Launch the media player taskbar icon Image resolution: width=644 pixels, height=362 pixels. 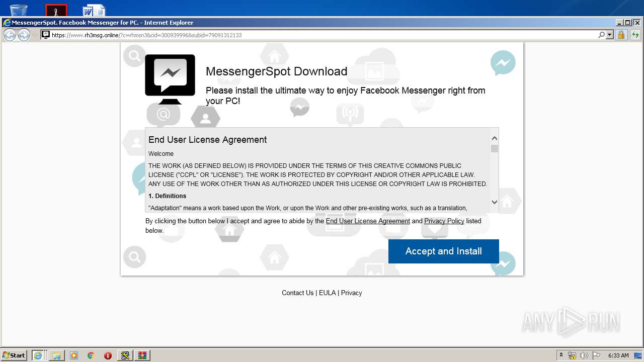point(74,355)
